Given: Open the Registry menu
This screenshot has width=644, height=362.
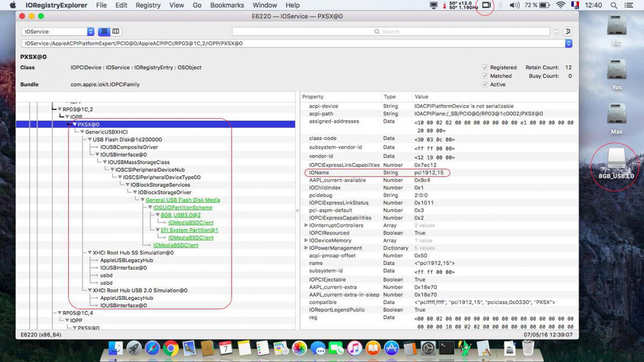Looking at the screenshot, I should pyautogui.click(x=148, y=5).
